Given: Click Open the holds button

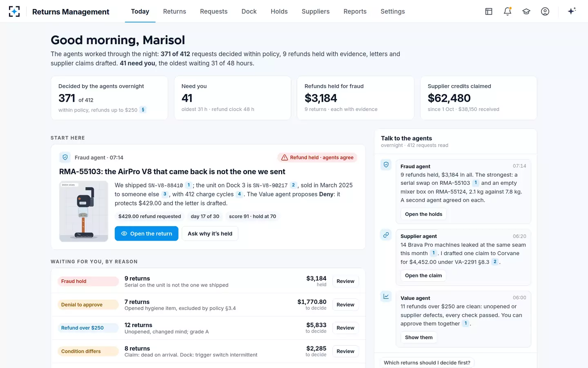Looking at the screenshot, I should point(423,214).
